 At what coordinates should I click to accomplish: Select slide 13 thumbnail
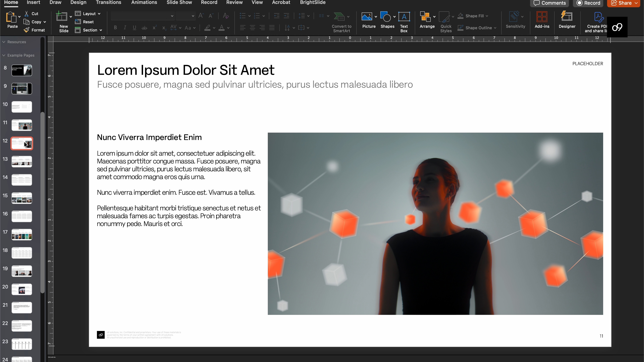pyautogui.click(x=22, y=162)
